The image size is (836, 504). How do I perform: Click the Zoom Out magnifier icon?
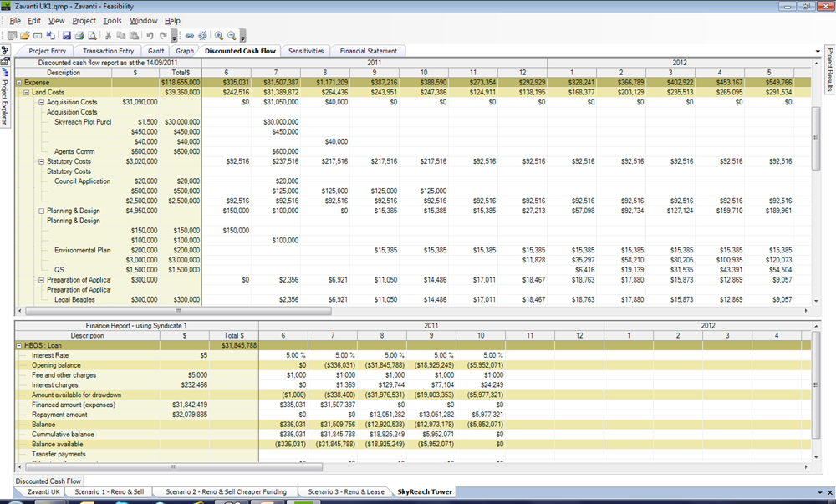(232, 36)
